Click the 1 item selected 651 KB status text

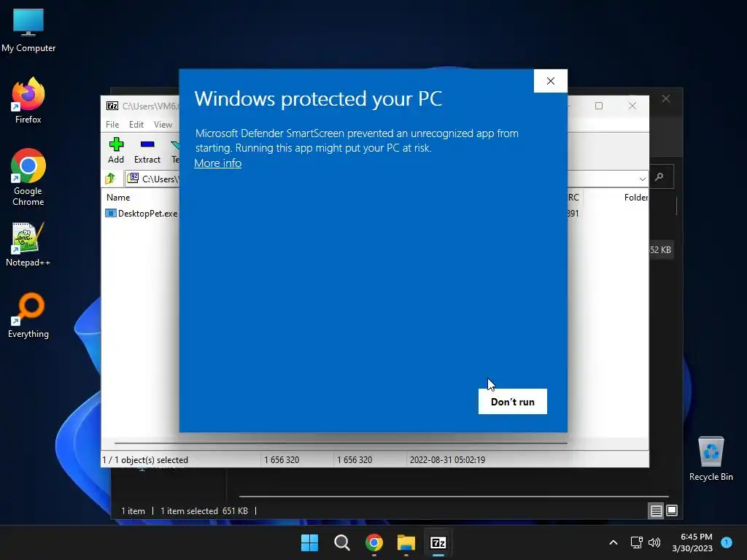[204, 511]
